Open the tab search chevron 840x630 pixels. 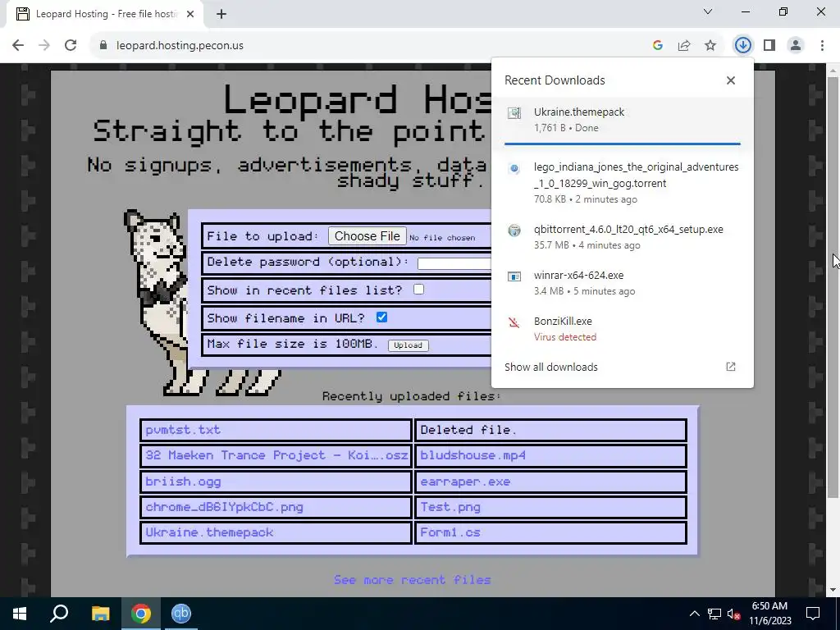[x=708, y=11]
